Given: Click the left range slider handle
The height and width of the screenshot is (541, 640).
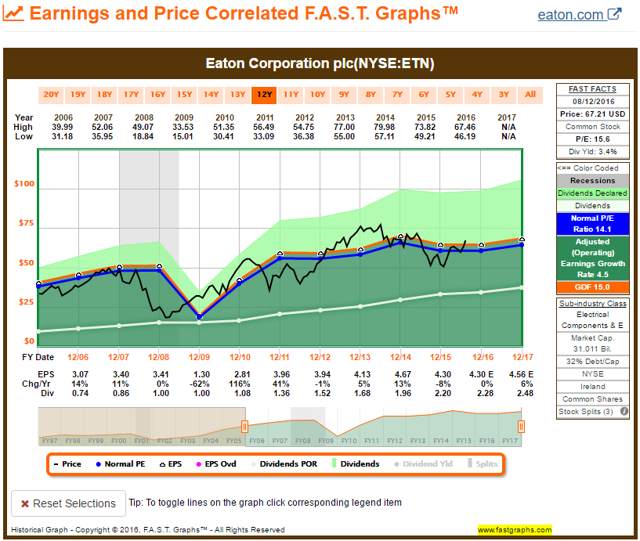Looking at the screenshot, I should [244, 427].
